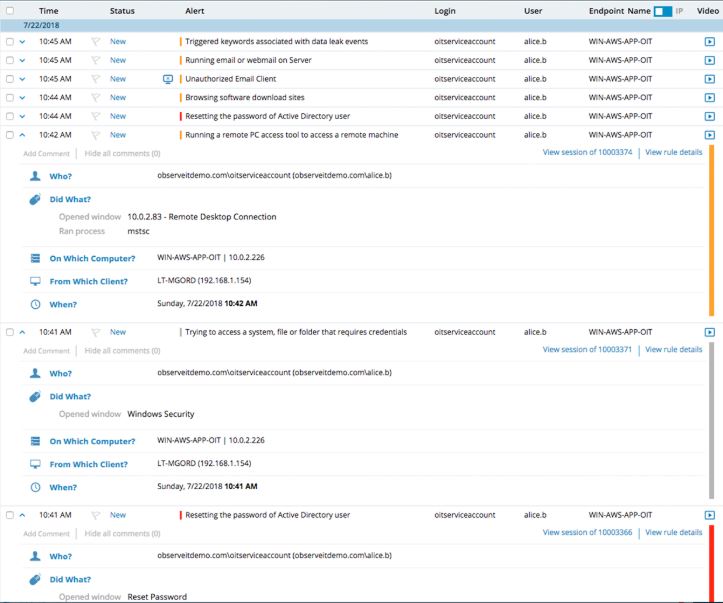Play video for the data leak keywords alert
The image size is (723, 603).
click(x=709, y=42)
